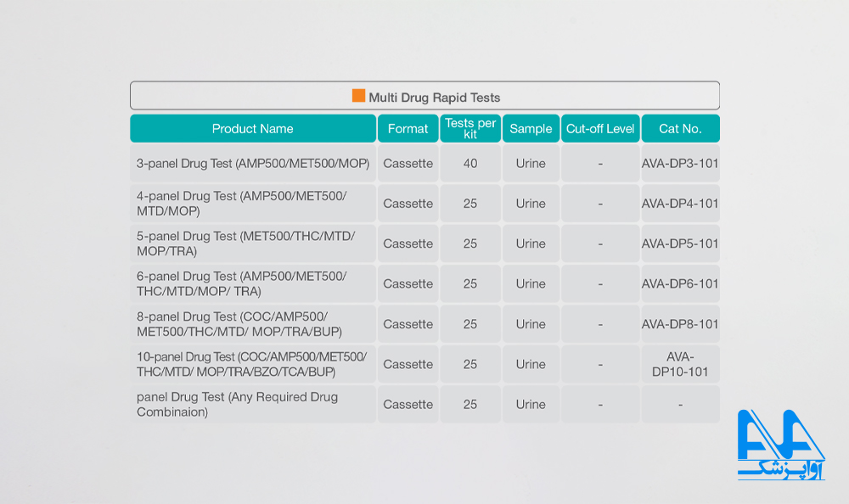The height and width of the screenshot is (504, 849).
Task: Select the 8-panel Drug Test product cell
Action: click(x=253, y=324)
